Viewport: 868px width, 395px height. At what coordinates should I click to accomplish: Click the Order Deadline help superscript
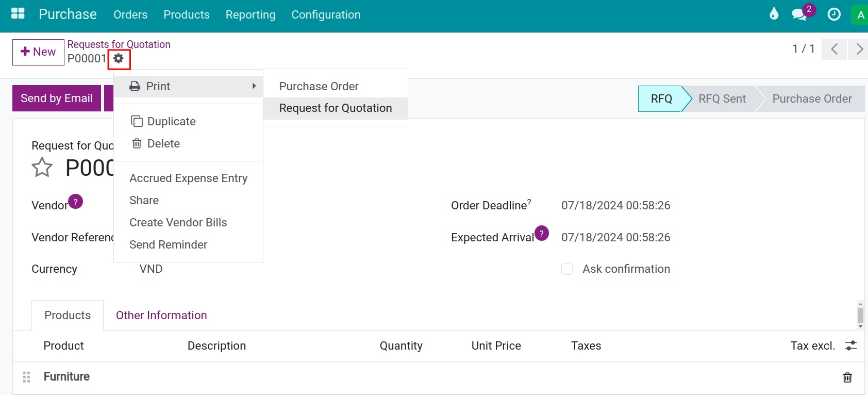tap(529, 202)
